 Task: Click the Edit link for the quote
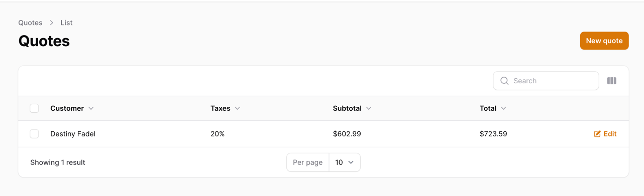coord(605,134)
